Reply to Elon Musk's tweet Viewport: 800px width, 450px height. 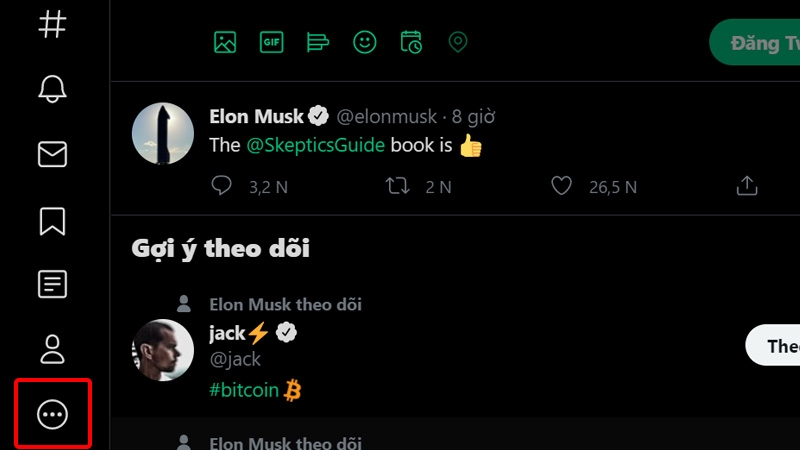[223, 186]
